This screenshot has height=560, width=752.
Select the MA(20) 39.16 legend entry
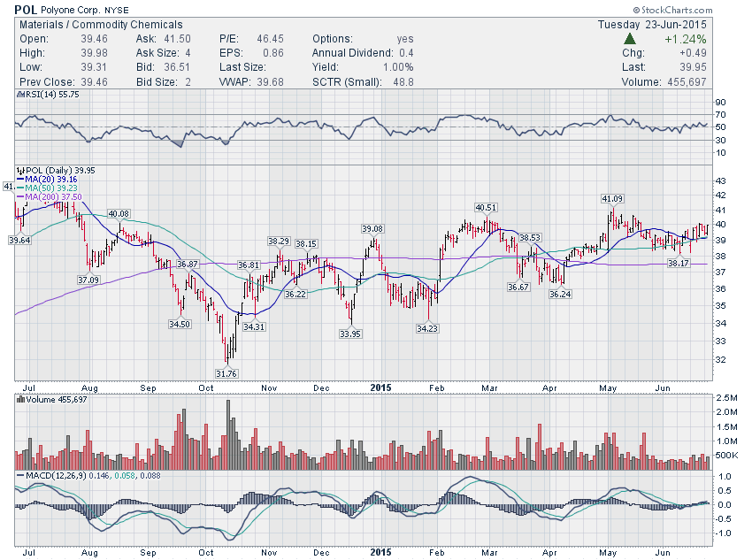click(51, 180)
